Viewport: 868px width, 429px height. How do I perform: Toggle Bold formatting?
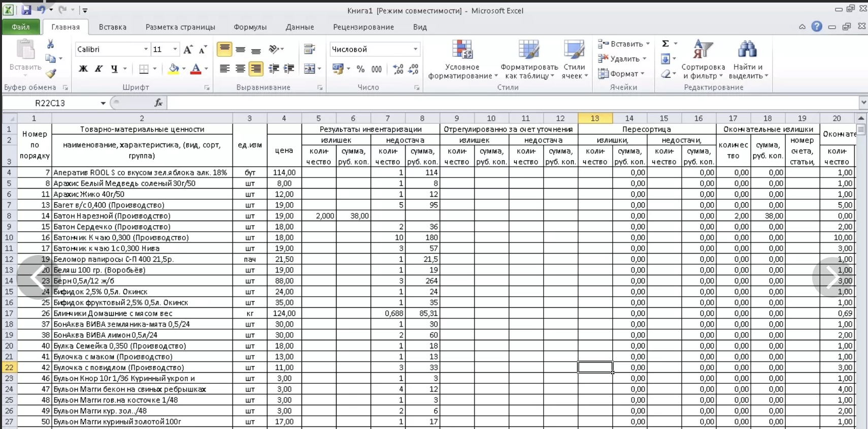(x=83, y=69)
